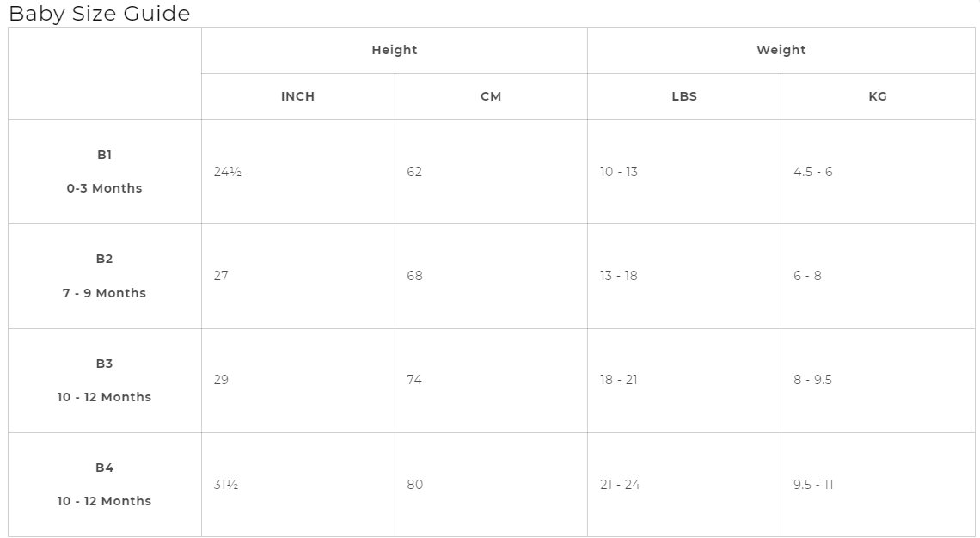Click the LBS subheader cell

684,96
